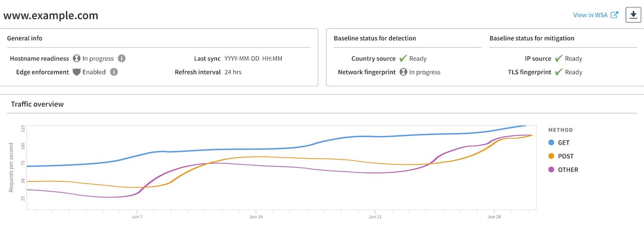Click the Network fingerprint in-progress icon
This screenshot has width=644, height=229.
(403, 72)
